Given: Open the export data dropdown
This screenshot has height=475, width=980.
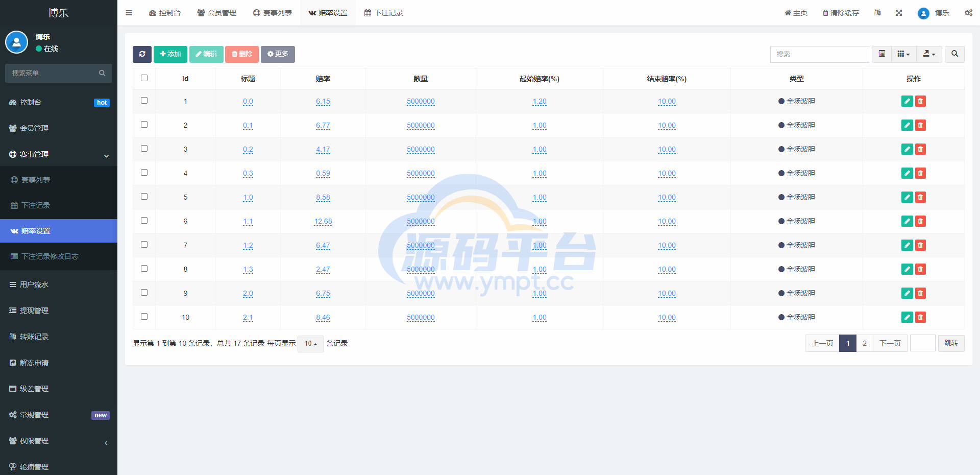Looking at the screenshot, I should pyautogui.click(x=929, y=54).
